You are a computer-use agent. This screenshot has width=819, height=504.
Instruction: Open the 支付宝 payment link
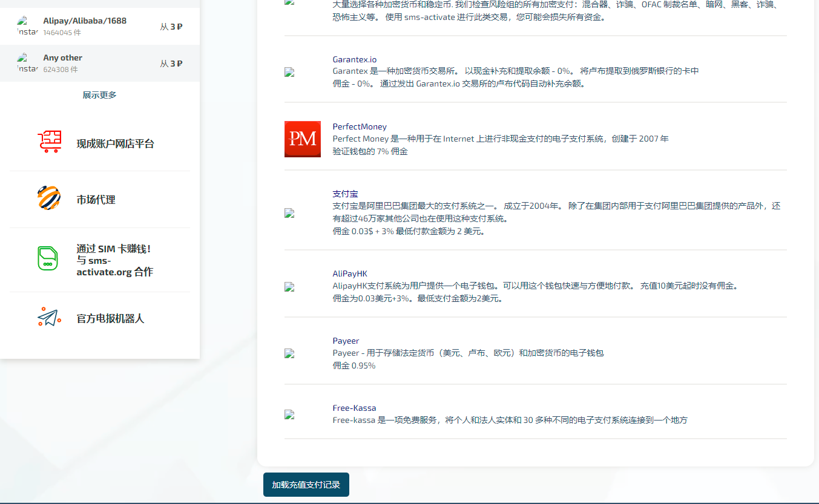[x=345, y=193]
